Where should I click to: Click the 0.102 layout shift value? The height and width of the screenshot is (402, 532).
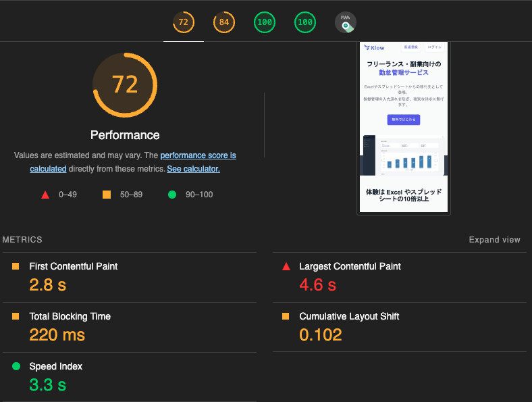(x=320, y=334)
